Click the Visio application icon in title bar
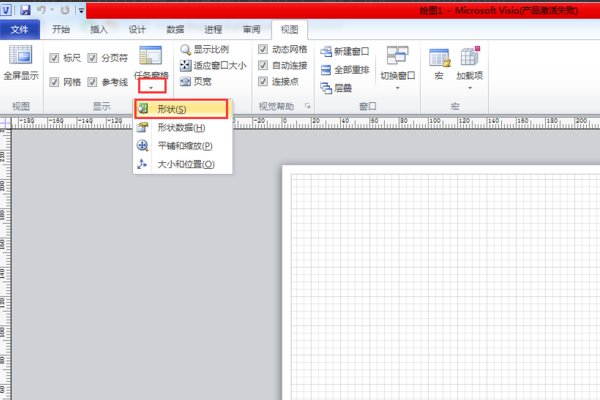The image size is (600, 400). coord(7,10)
